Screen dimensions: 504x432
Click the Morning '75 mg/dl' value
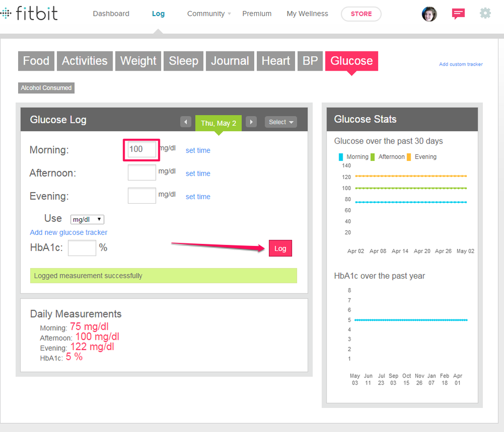tap(89, 327)
